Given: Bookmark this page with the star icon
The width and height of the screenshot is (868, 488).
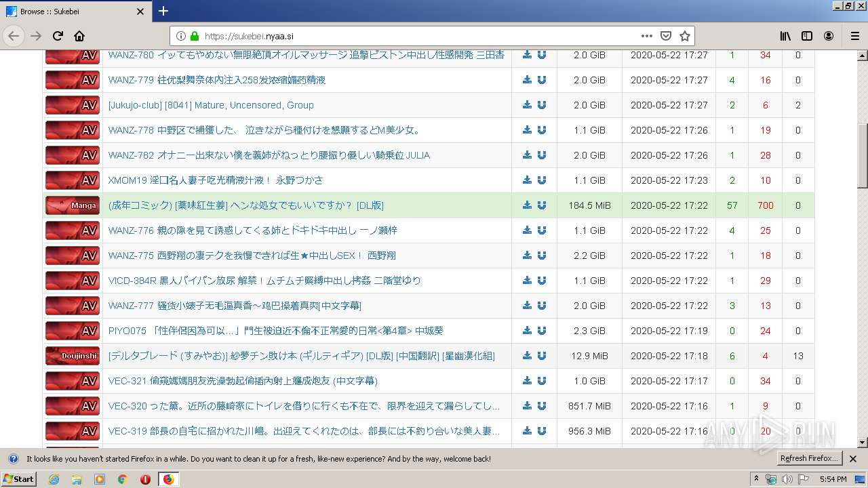Looking at the screenshot, I should pos(685,36).
